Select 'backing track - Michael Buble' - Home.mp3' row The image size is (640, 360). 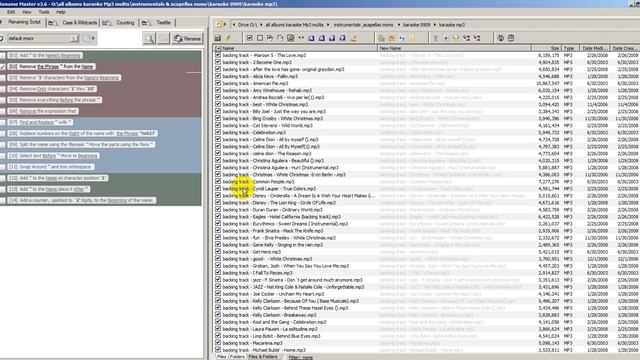pos(264,350)
